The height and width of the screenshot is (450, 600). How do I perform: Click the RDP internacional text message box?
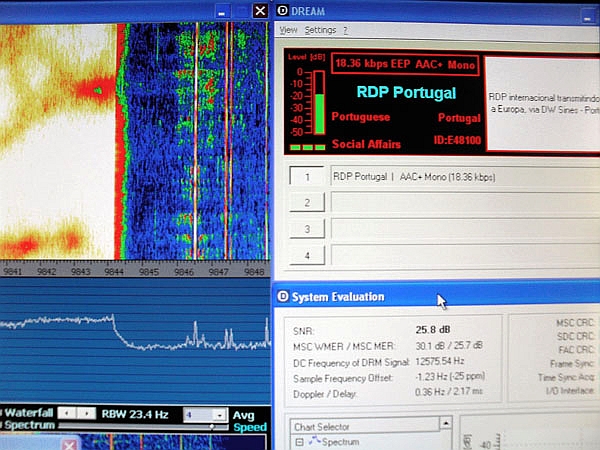tap(543, 103)
